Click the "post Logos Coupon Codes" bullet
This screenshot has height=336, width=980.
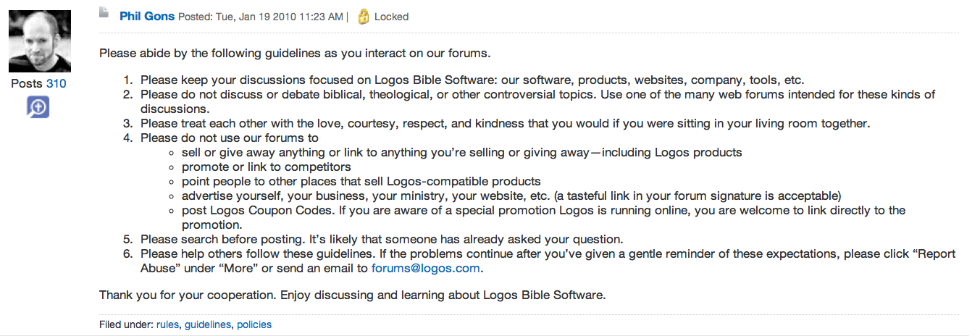(543, 210)
